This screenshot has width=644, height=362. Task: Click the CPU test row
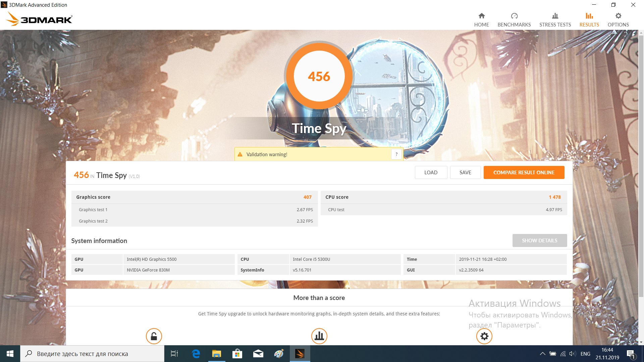tap(444, 209)
